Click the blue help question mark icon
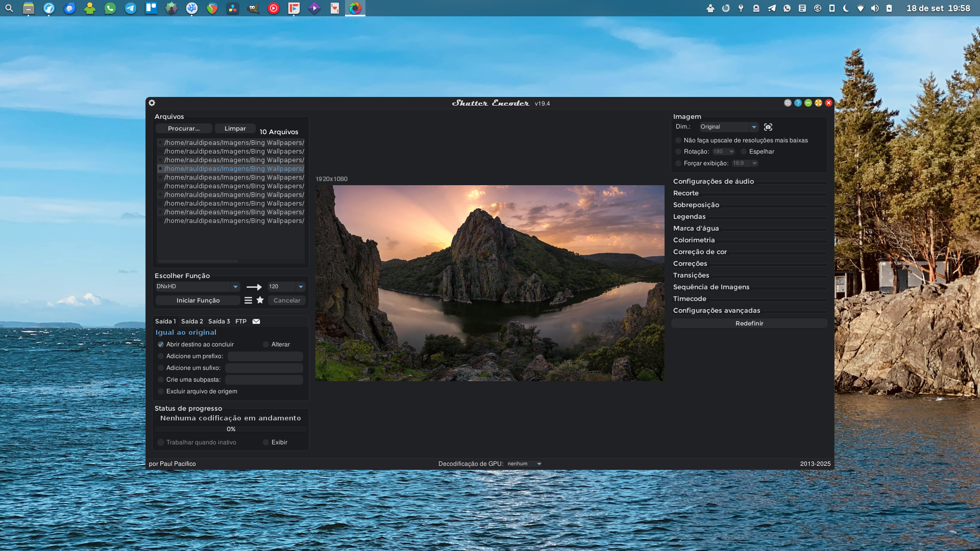The height and width of the screenshot is (551, 980). tap(798, 103)
